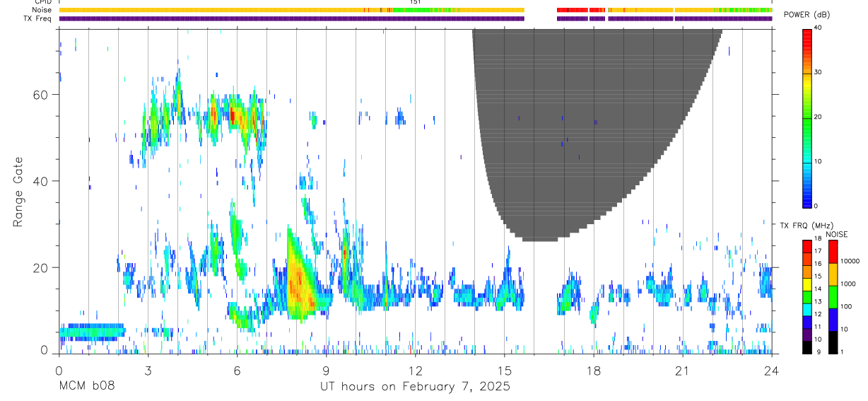Click the 40 label on the power color bar
The image size is (868, 401).
tap(819, 28)
